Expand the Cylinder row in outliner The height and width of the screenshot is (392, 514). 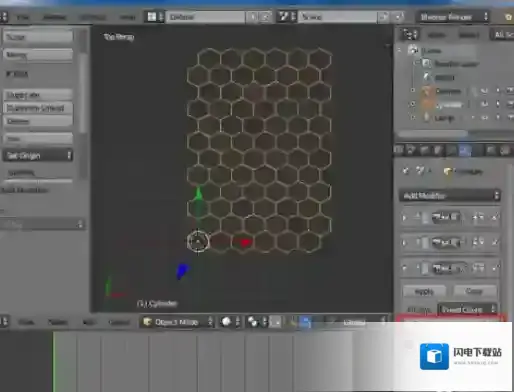pos(412,104)
